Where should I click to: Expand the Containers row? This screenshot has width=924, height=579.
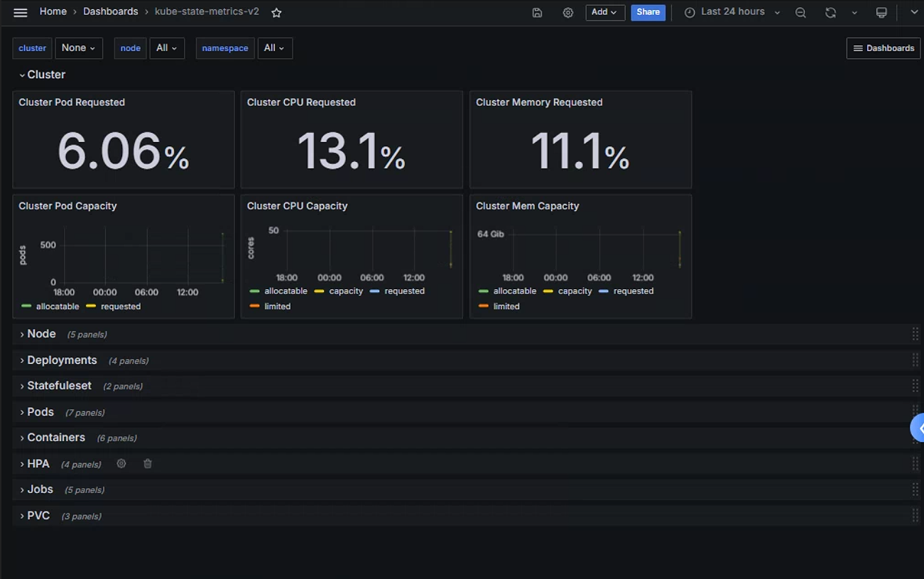[x=53, y=438]
